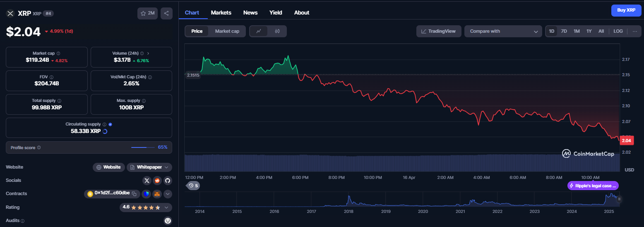Click the red 2.04 current price label
Image resolution: width=644 pixels, height=227 pixels.
627,141
